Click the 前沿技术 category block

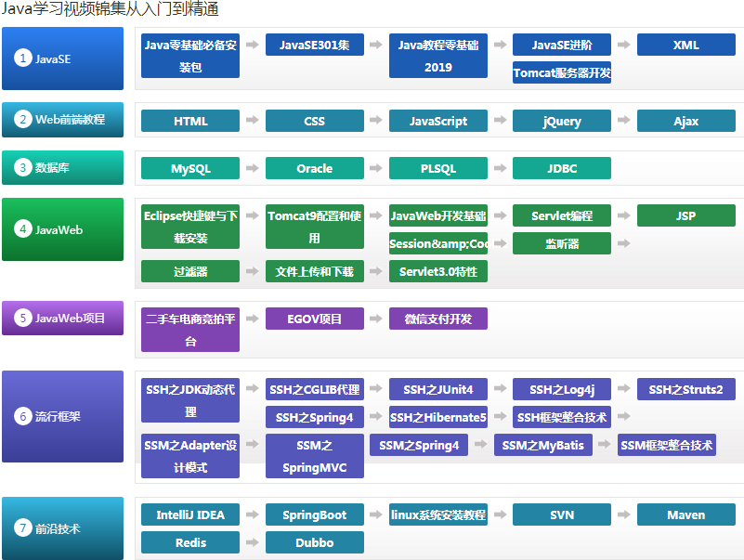62,528
